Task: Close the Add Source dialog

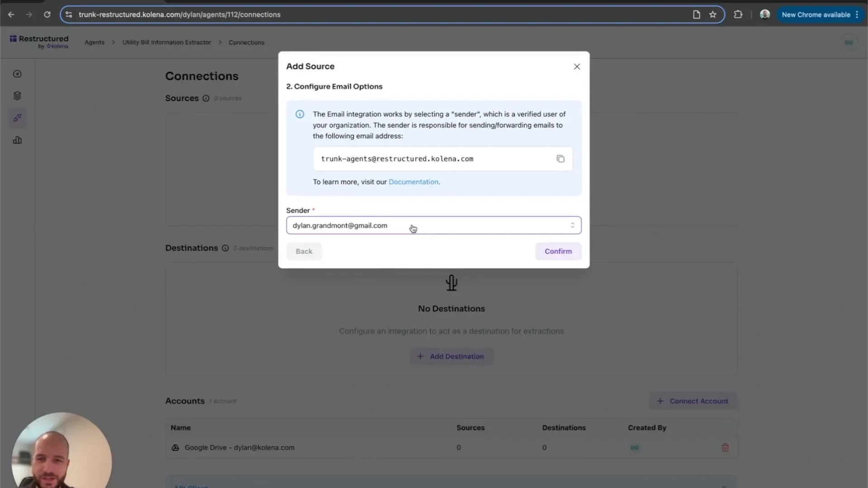Action: click(577, 66)
